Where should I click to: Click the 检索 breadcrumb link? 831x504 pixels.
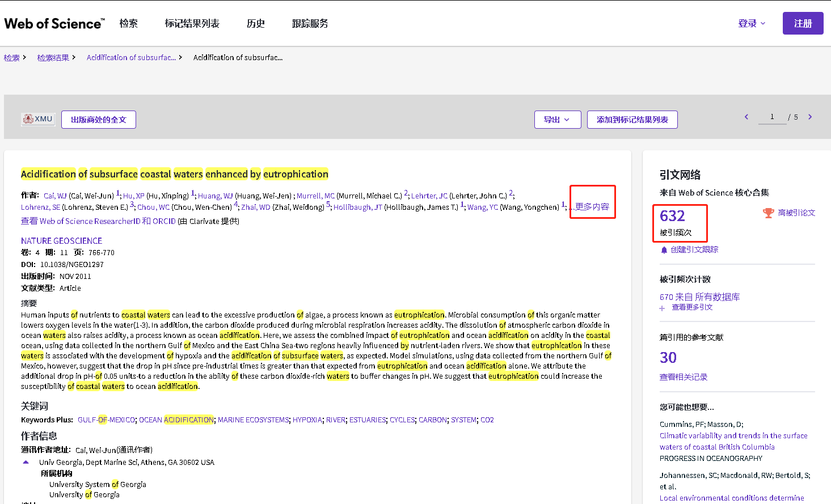pos(12,58)
